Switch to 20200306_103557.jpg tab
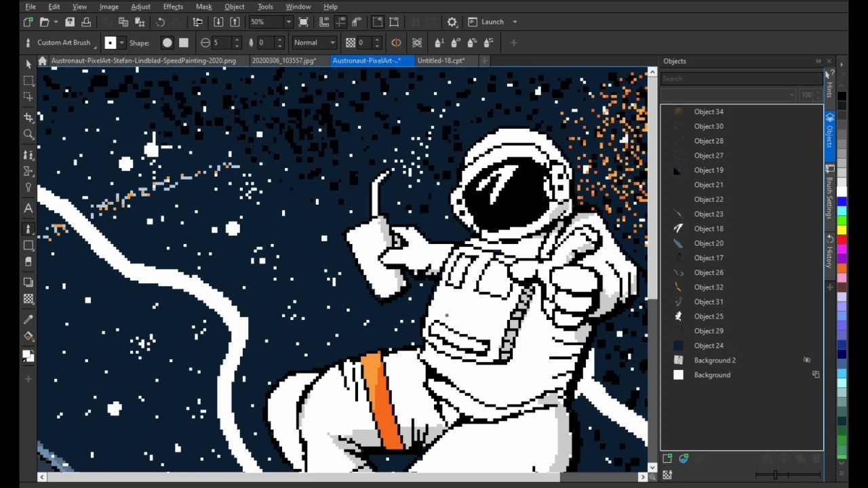This screenshot has height=488, width=868. (284, 61)
